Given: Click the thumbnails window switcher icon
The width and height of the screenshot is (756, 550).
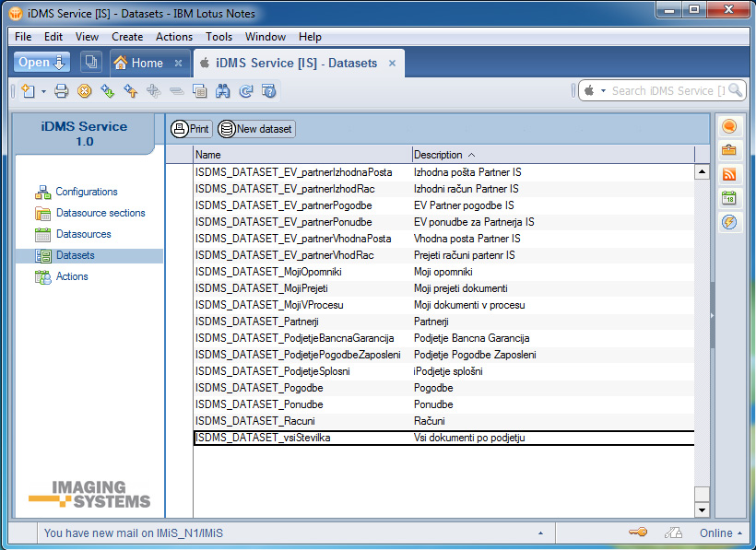Looking at the screenshot, I should 90,63.
